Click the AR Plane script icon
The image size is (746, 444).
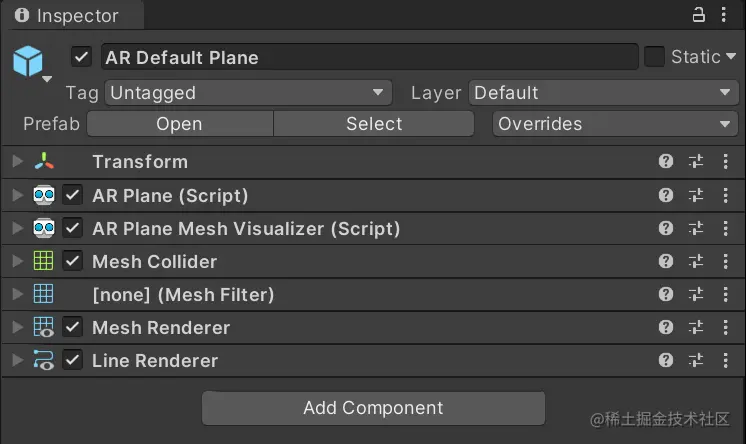(x=44, y=195)
